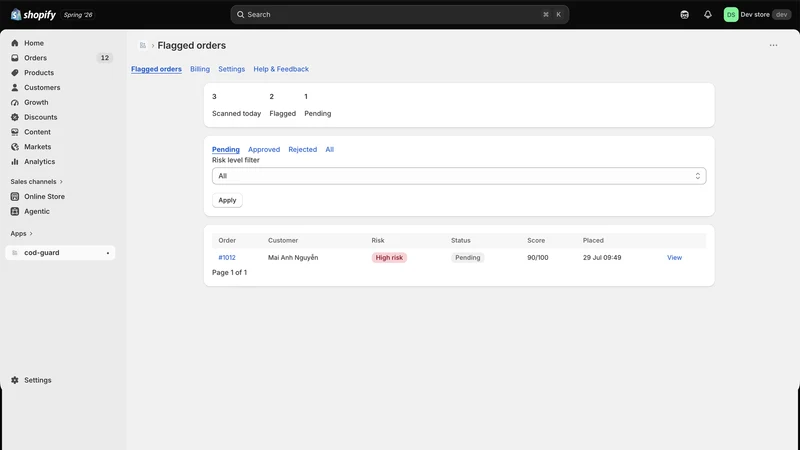The height and width of the screenshot is (450, 800).
Task: Expand the Apps section
Action: pyautogui.click(x=21, y=234)
